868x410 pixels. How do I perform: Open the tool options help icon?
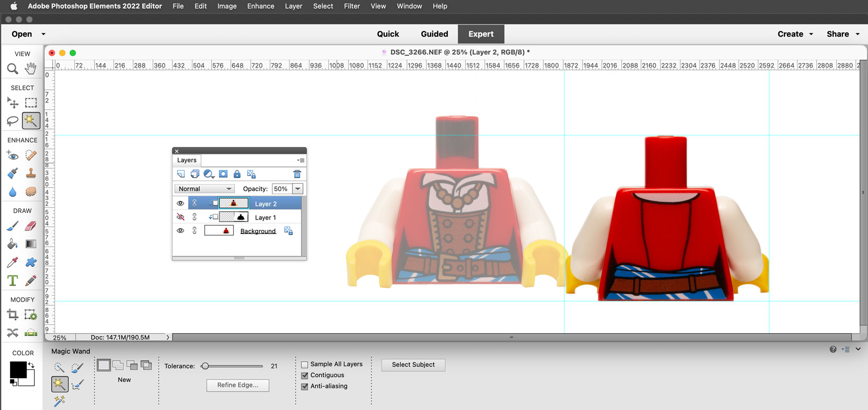click(833, 349)
